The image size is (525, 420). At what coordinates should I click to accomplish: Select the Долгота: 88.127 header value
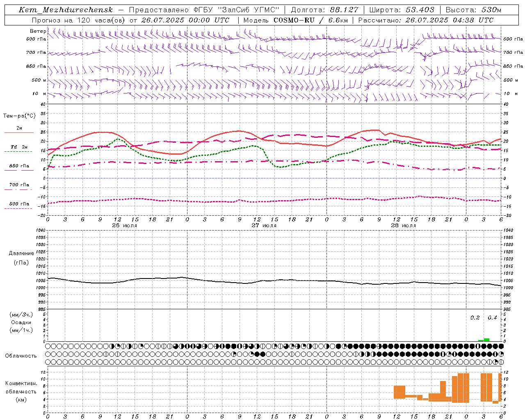click(324, 10)
